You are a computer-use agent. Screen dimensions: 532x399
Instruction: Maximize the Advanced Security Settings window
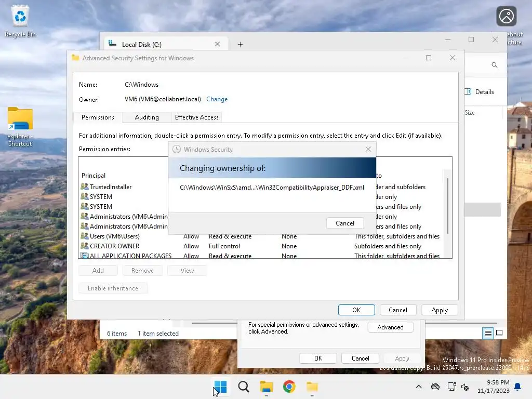429,58
